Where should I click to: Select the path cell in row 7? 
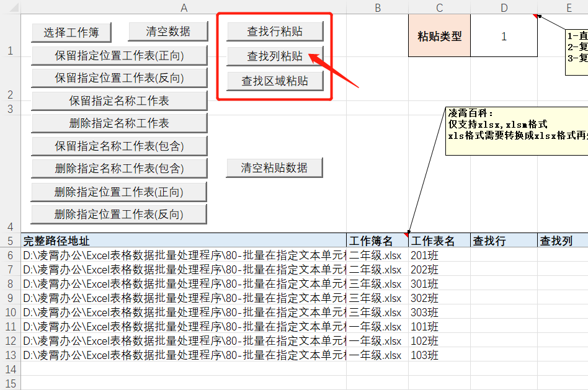184,269
